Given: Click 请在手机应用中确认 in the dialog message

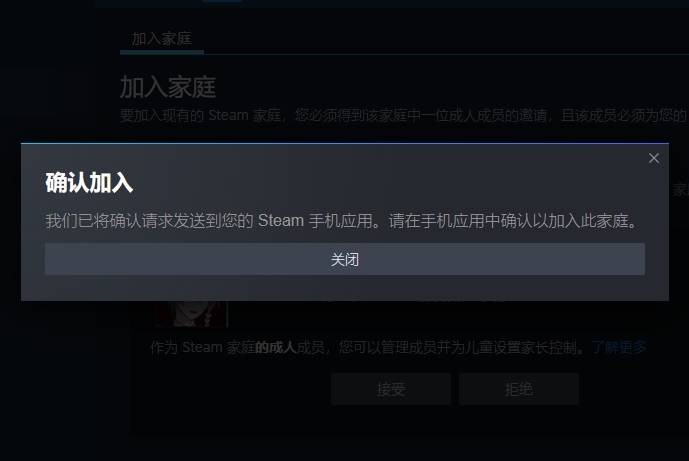Looking at the screenshot, I should tap(460, 220).
